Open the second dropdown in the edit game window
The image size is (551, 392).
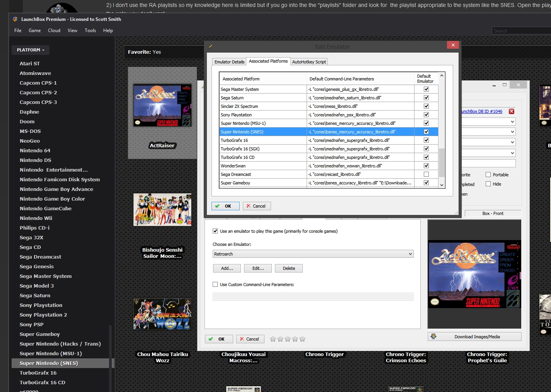489,132
